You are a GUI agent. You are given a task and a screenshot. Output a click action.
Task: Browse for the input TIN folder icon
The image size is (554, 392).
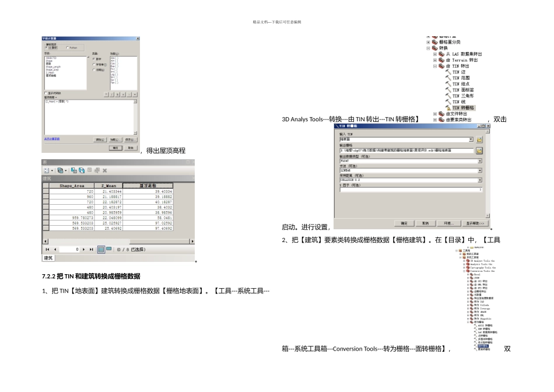(479, 139)
